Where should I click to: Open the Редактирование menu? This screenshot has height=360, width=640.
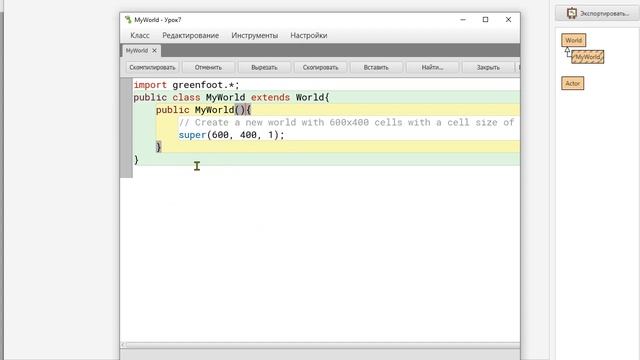[x=191, y=36]
